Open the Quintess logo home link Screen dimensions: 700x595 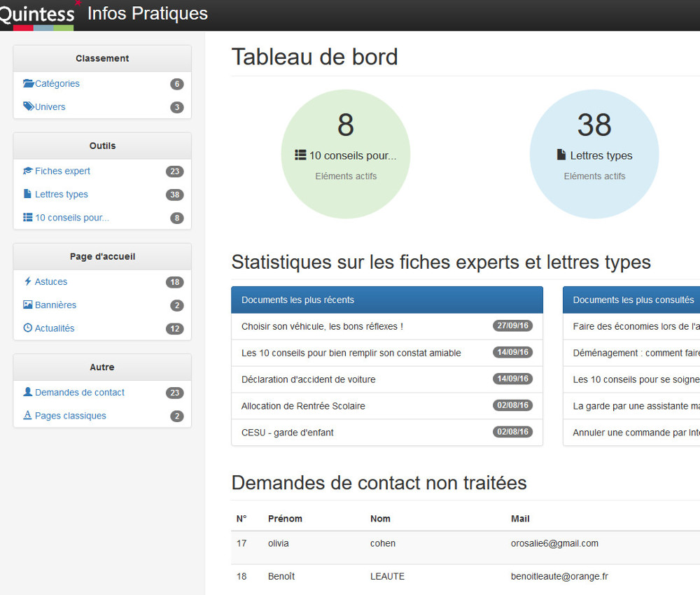[37, 15]
